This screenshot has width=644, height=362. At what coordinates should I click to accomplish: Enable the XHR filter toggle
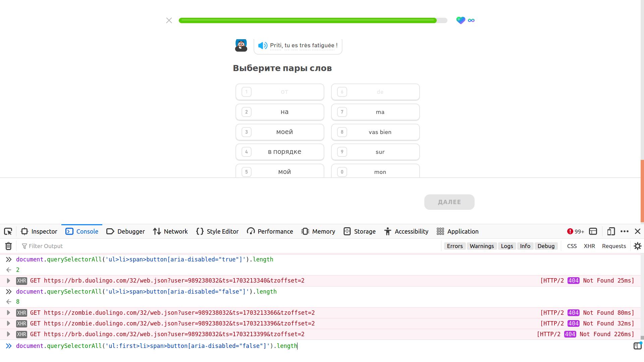589,246
